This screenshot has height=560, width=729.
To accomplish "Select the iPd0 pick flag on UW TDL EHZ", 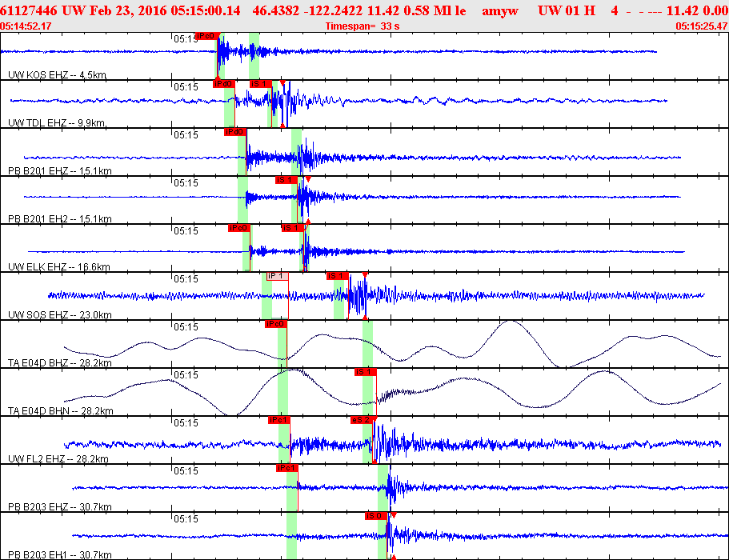I will [223, 84].
